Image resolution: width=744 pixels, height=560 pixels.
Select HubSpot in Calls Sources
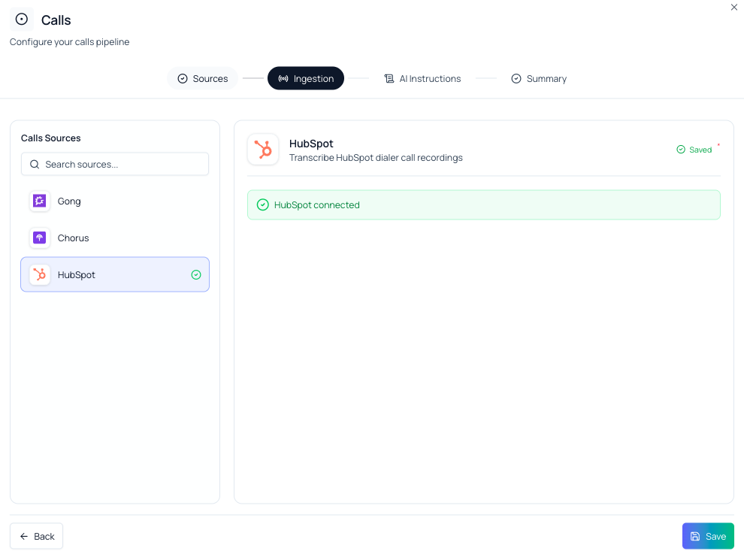(x=115, y=274)
